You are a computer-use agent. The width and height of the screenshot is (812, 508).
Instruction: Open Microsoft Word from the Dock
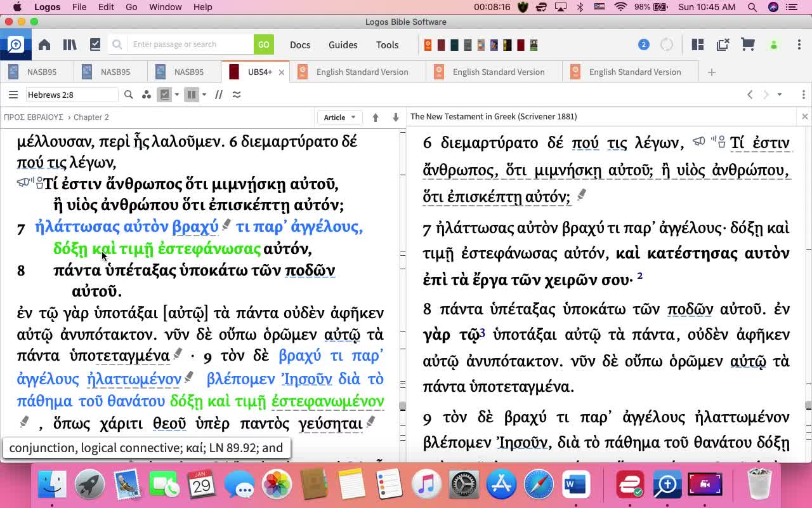(x=576, y=485)
